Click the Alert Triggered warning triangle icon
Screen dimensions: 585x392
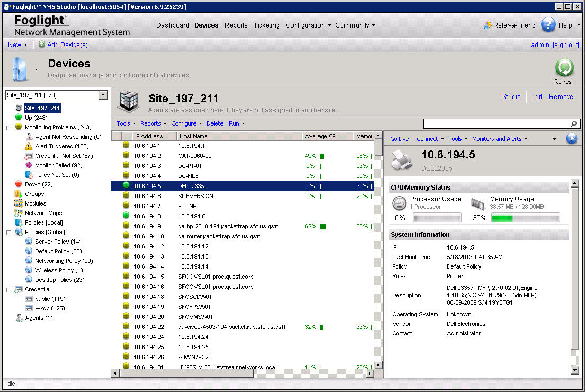(29, 146)
